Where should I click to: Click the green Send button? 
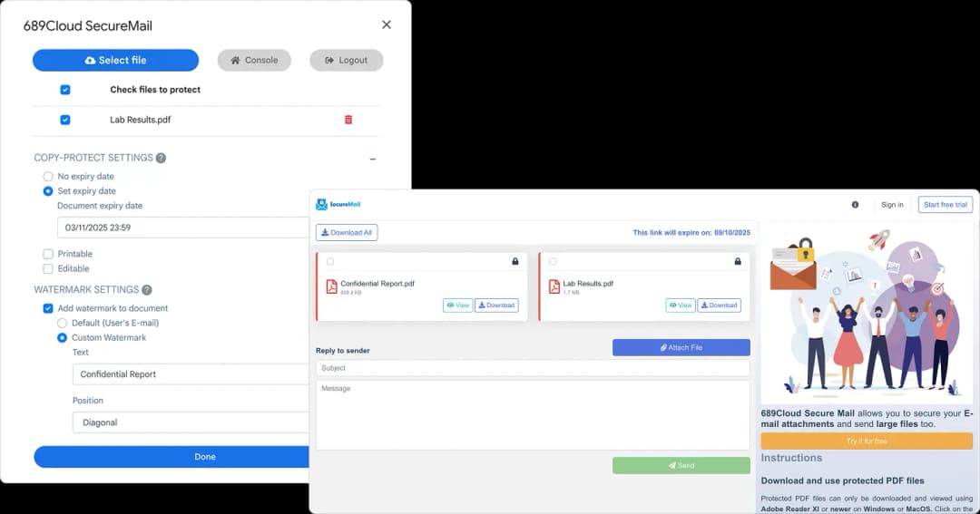pos(681,465)
